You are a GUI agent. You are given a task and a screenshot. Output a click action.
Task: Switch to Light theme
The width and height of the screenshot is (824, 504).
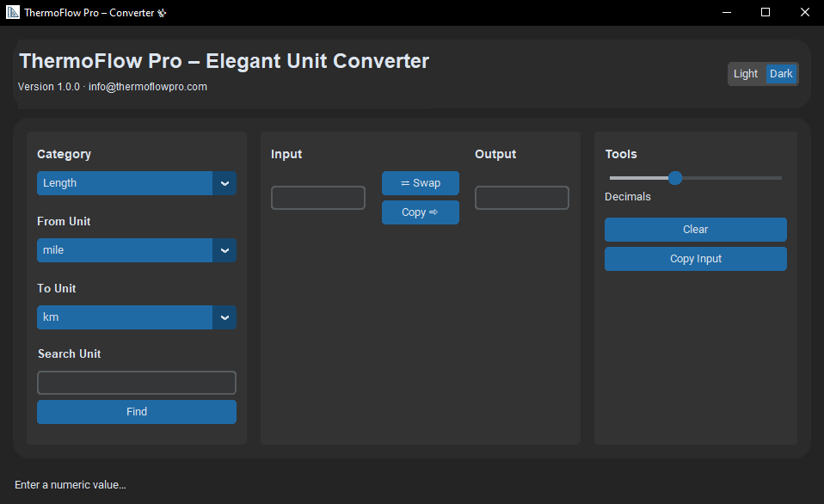click(x=746, y=74)
